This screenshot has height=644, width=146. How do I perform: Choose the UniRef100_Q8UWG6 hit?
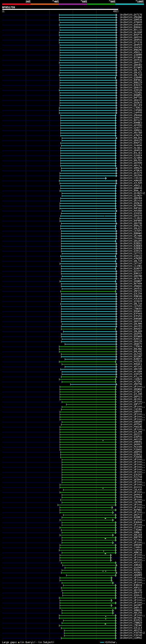tap(131, 389)
